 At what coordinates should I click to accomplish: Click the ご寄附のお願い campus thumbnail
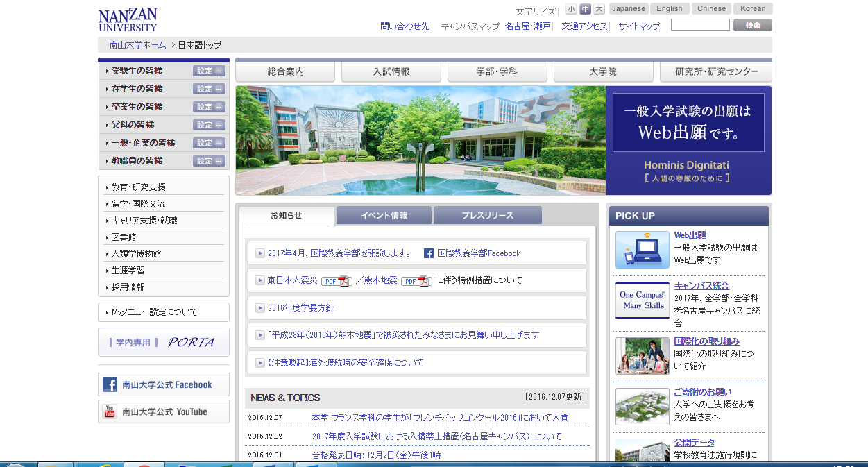[x=643, y=407]
